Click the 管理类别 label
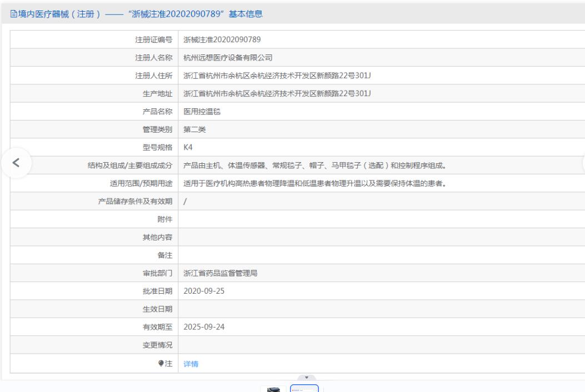The width and height of the screenshot is (585, 392). click(157, 129)
